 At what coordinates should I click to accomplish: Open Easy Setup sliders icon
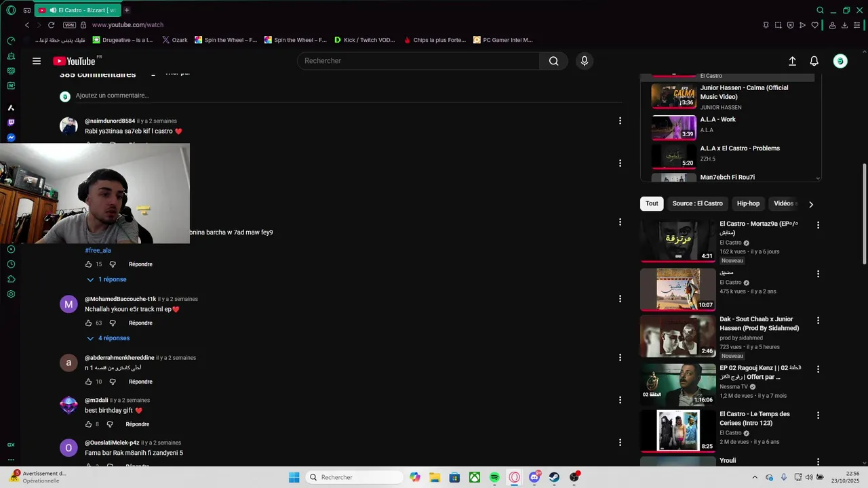(x=857, y=25)
